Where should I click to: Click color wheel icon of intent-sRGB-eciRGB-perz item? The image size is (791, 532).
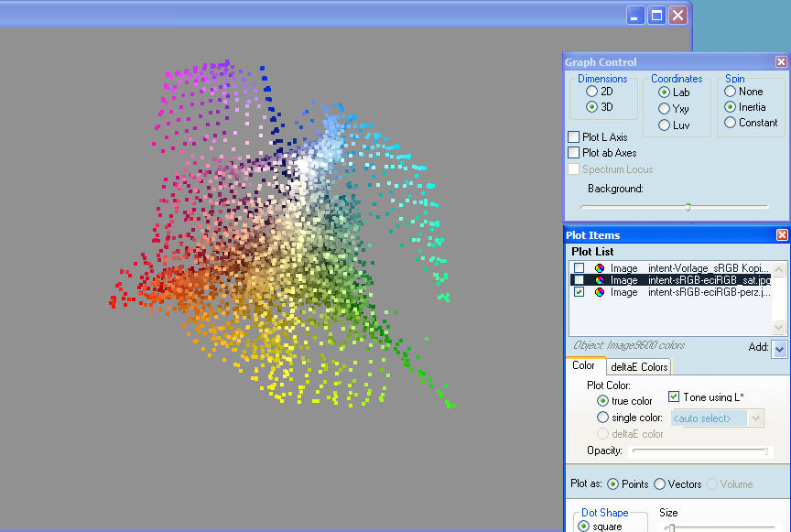tap(599, 292)
